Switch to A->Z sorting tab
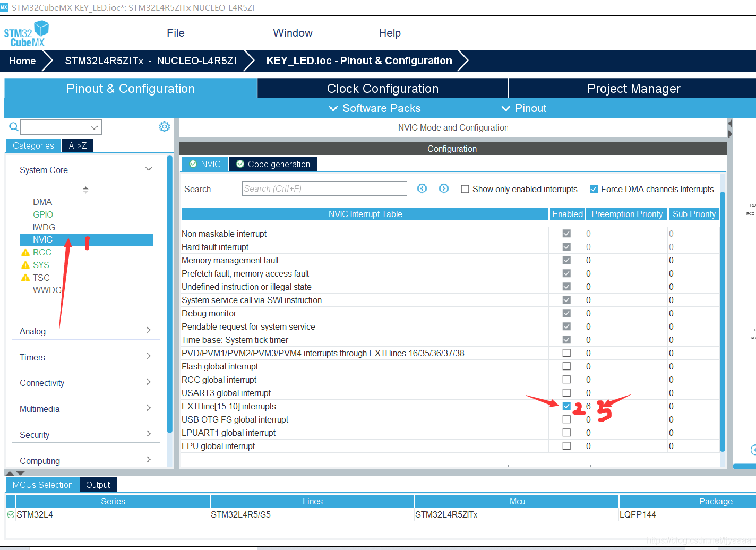This screenshot has height=550, width=756. tap(78, 145)
